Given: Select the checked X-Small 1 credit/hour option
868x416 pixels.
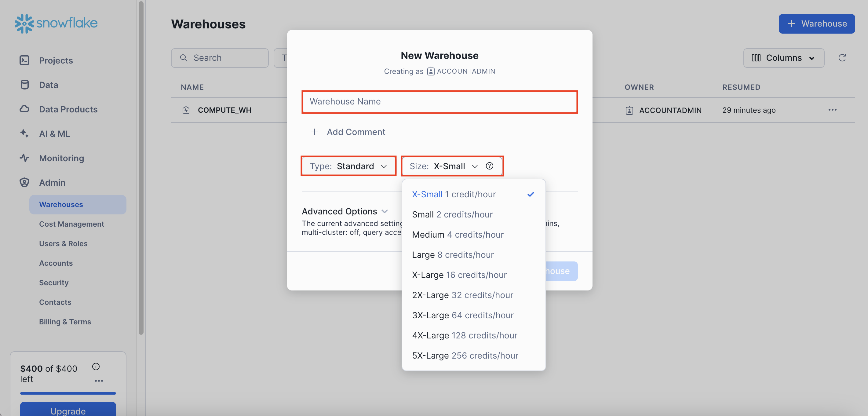Looking at the screenshot, I should coord(454,194).
